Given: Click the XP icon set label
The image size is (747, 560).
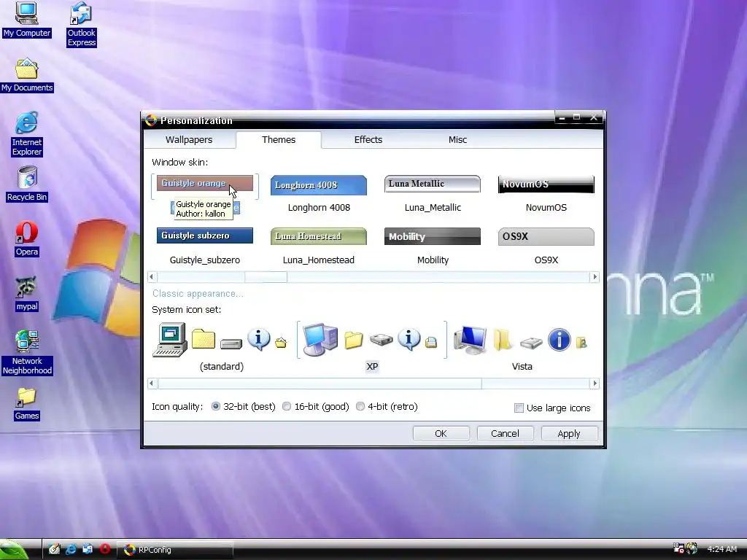Looking at the screenshot, I should [x=372, y=366].
